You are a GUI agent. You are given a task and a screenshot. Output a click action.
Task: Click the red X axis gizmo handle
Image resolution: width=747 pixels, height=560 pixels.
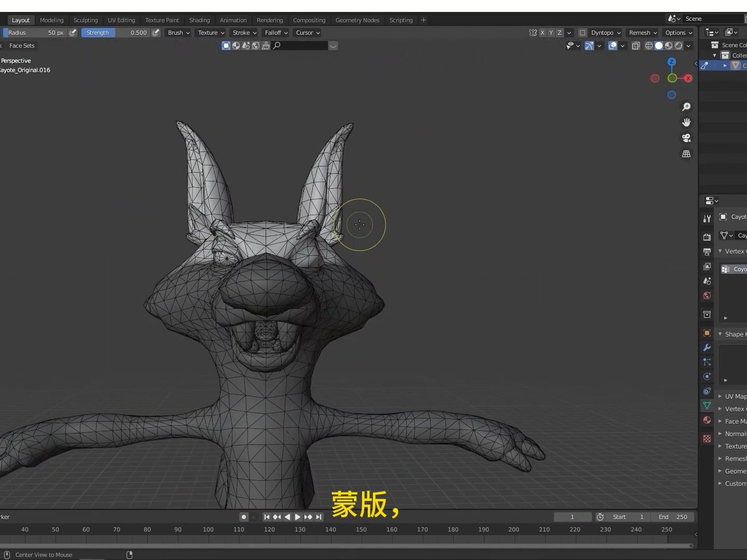click(x=688, y=78)
